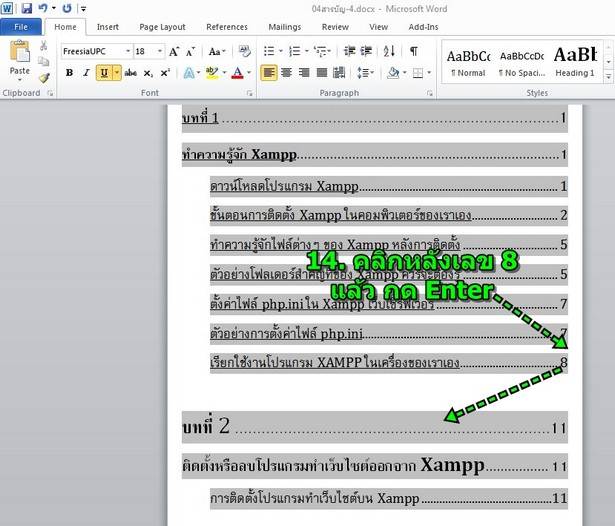This screenshot has width=615, height=526.
Task: Open the Review tab
Action: pos(335,27)
